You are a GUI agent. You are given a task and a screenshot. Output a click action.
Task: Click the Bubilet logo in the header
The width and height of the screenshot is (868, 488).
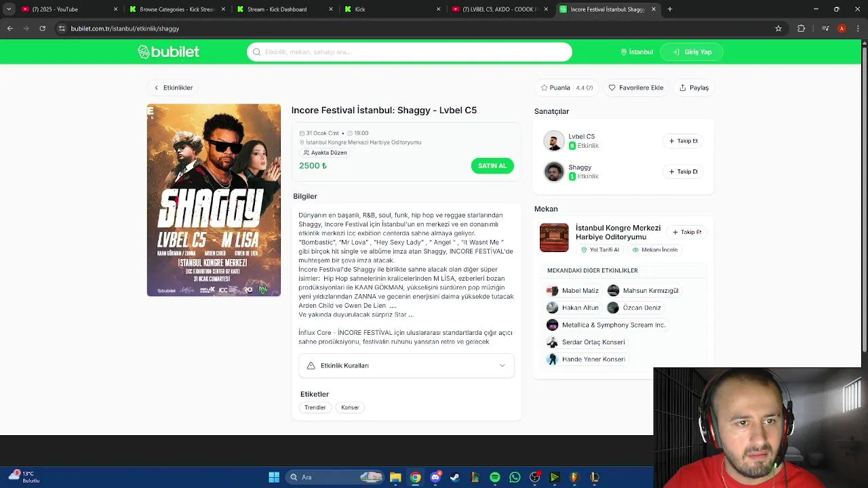[168, 52]
